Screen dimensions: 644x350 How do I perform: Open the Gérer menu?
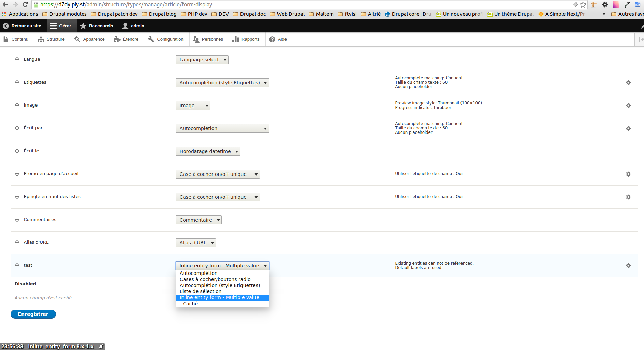tap(61, 26)
